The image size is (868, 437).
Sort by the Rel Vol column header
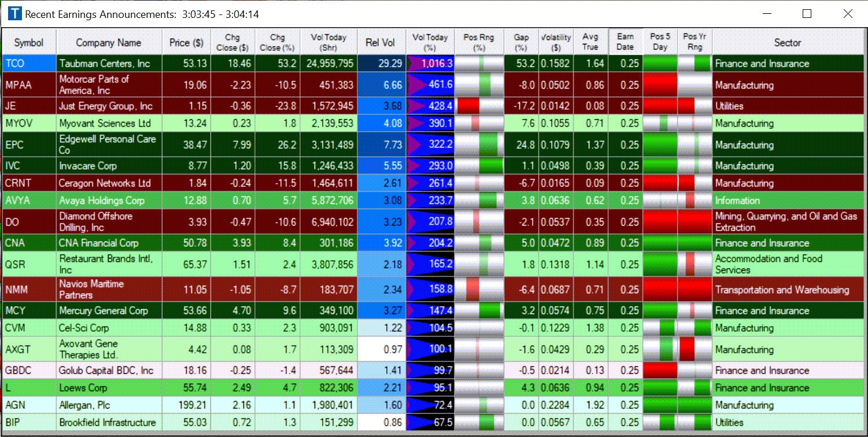[381, 43]
